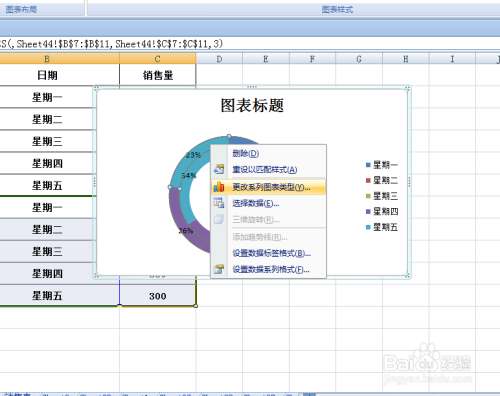Select column B header

(47, 59)
